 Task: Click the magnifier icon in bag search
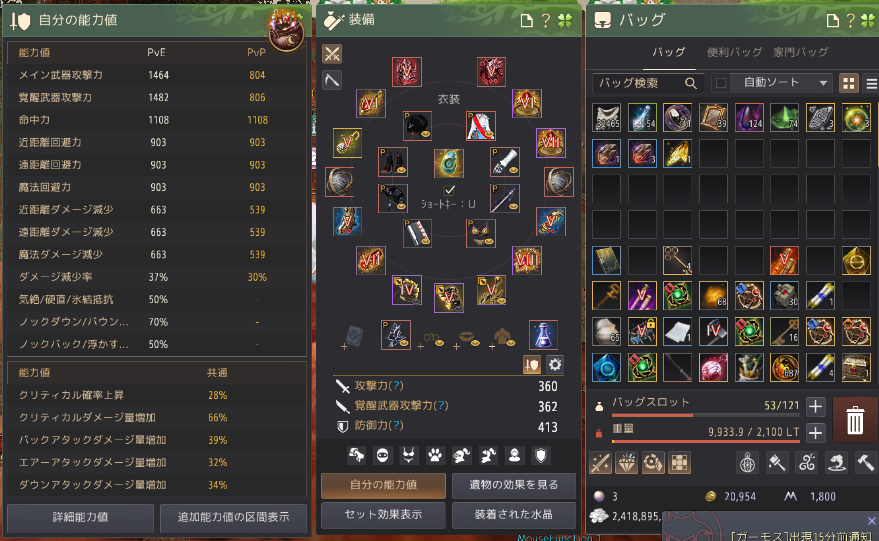pos(691,84)
